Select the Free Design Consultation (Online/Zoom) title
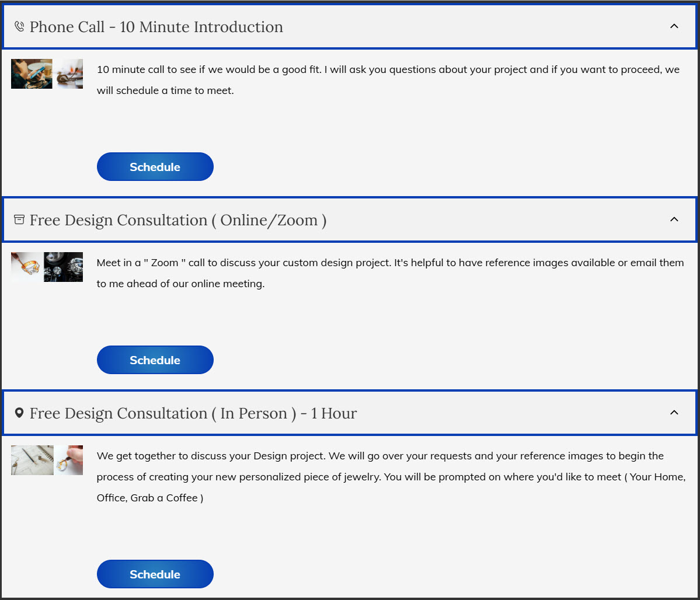This screenshot has width=700, height=600. [x=177, y=220]
